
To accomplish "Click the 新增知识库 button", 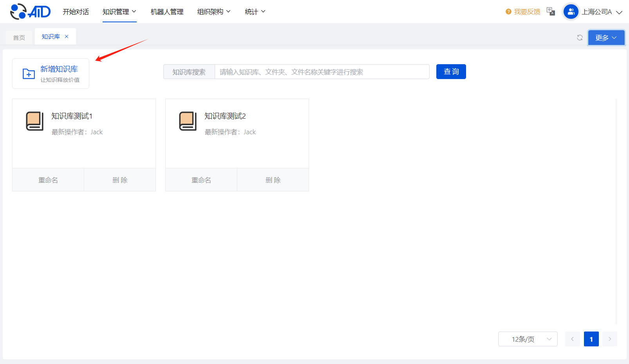I will point(51,74).
